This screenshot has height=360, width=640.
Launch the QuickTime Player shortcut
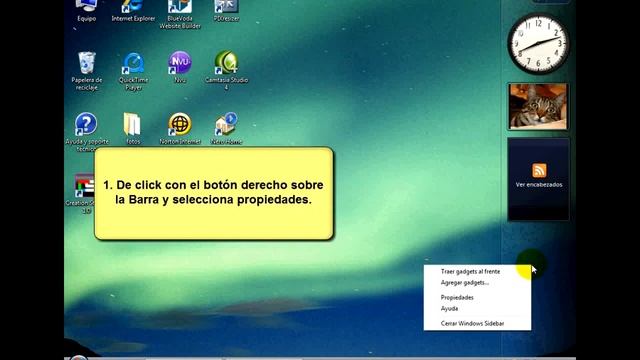[133, 71]
